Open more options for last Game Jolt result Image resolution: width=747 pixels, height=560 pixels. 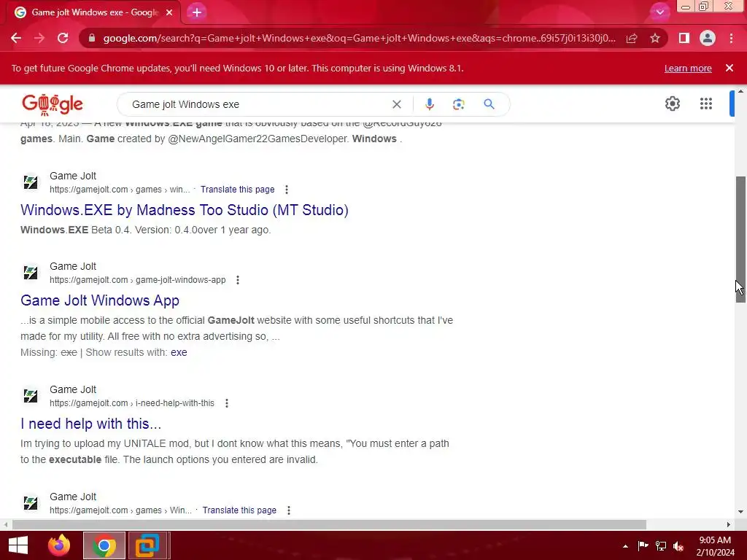[289, 510]
